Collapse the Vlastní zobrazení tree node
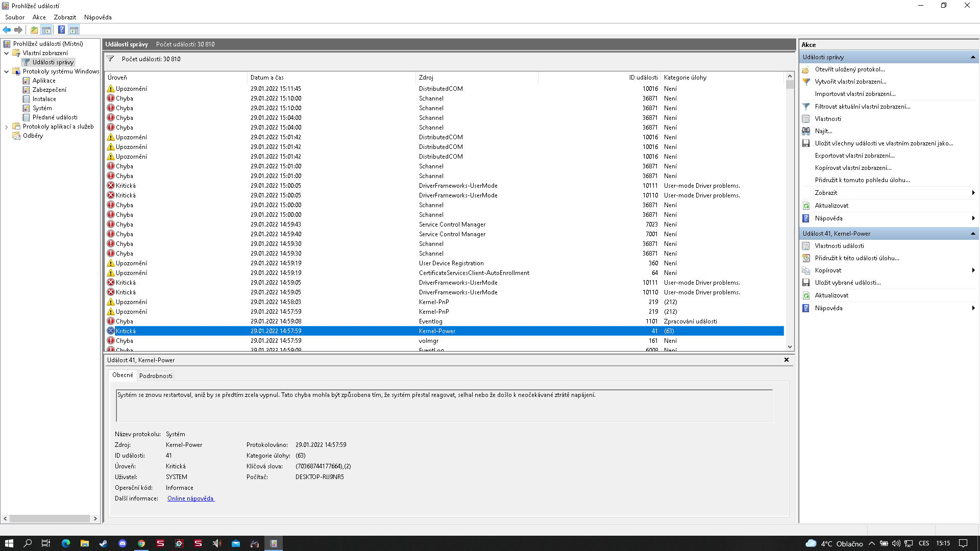Viewport: 980px width, 551px height. point(6,53)
